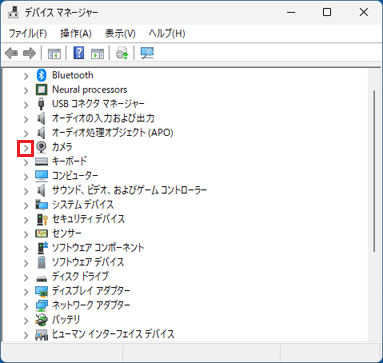Screen dimensions: 383x363
Task: Select the ソフトウェア コンポーネント label
Action: (x=98, y=248)
